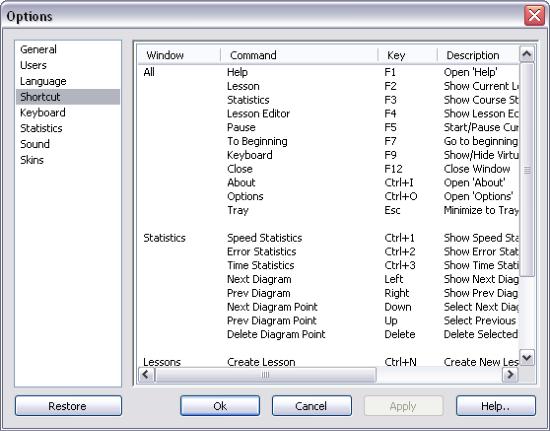Sort by the Command column header
Viewport: 550px width, 431px height.
[x=299, y=55]
